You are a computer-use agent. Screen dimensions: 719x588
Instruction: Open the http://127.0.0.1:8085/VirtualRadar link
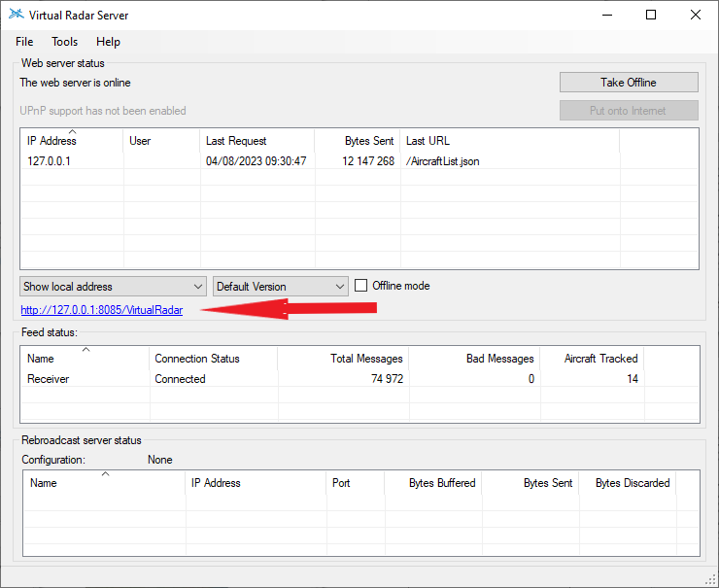(102, 310)
